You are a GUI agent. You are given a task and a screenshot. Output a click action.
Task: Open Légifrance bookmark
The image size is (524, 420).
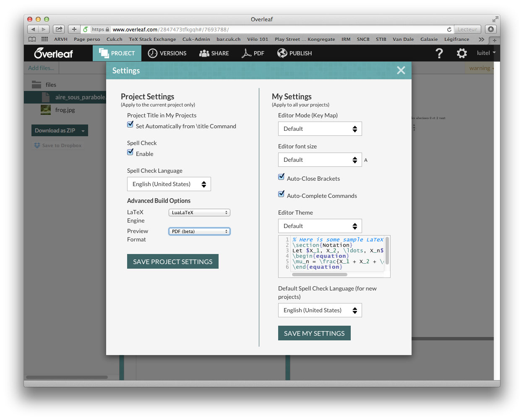(457, 39)
